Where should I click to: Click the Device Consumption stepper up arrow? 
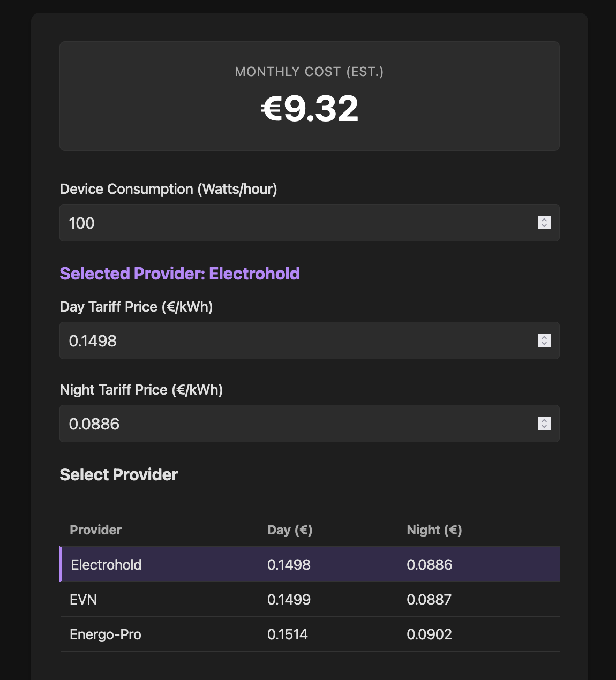[544, 219]
